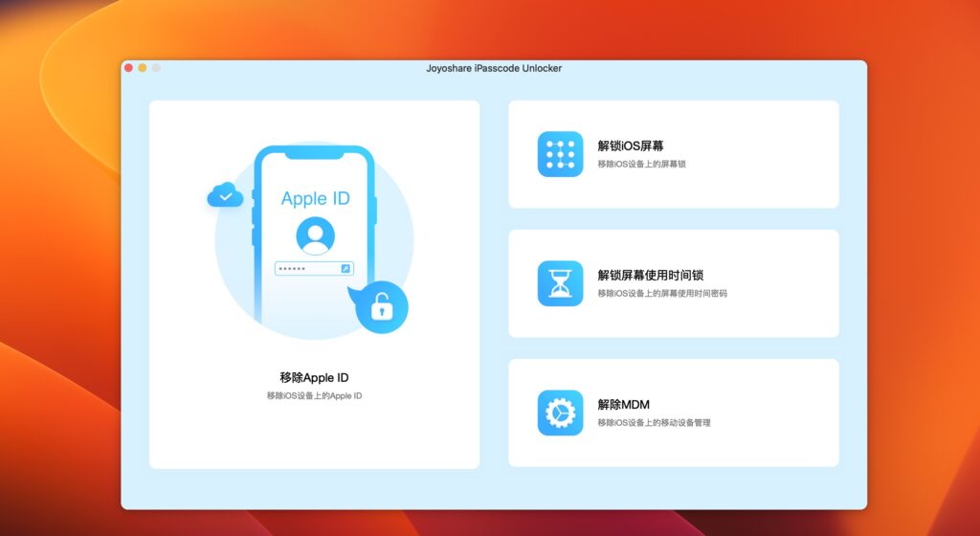This screenshot has height=536, width=980.
Task: Click the 移除iOS设备上的屏幕锁 subtitle
Action: [x=641, y=165]
